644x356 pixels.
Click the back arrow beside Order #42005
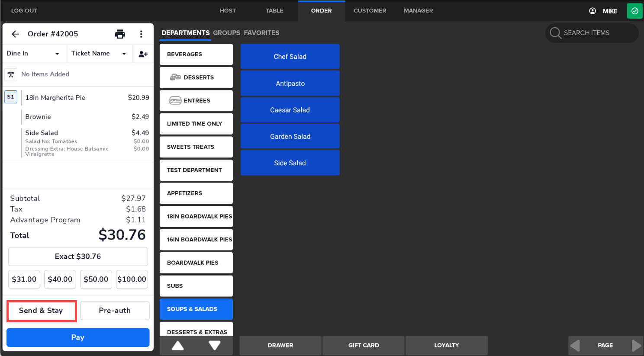click(x=16, y=34)
